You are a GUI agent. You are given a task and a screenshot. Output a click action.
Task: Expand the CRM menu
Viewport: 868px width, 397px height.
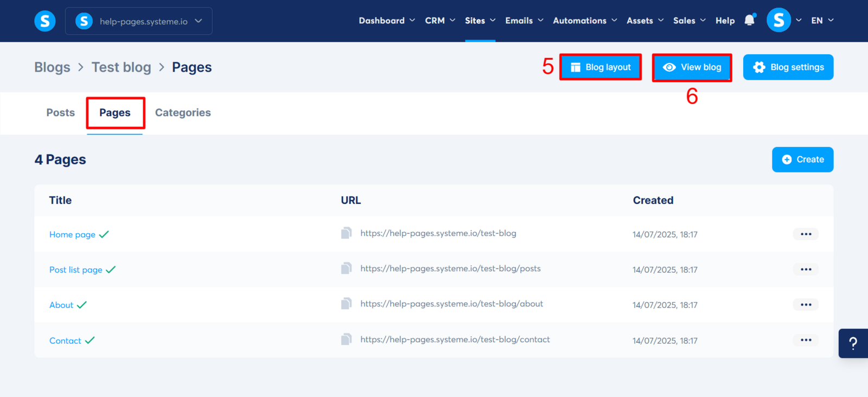(440, 20)
